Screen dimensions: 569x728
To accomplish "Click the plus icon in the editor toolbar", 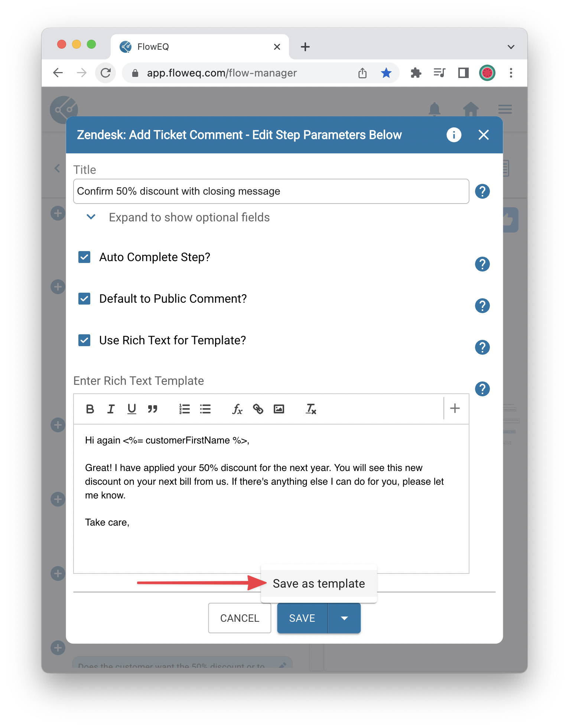I will point(455,408).
